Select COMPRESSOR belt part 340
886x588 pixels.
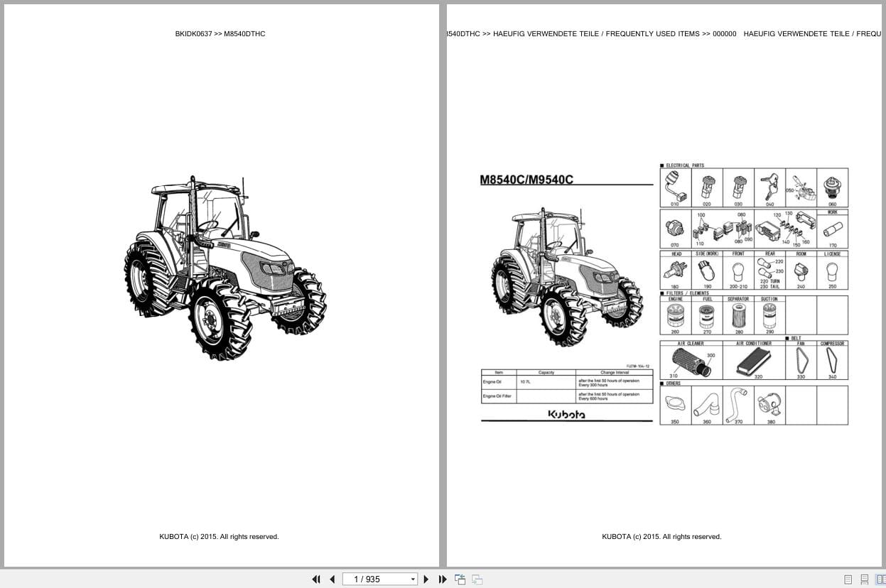[x=833, y=361]
